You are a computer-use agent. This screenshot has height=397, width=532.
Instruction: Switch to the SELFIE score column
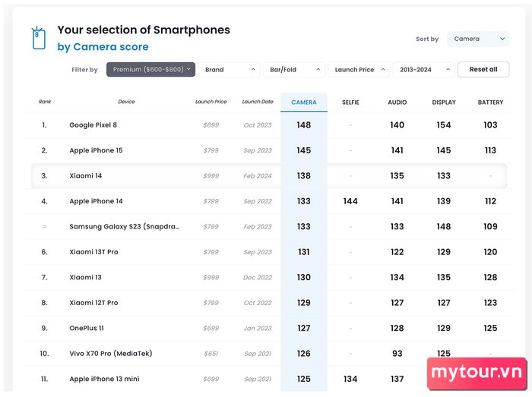click(350, 102)
